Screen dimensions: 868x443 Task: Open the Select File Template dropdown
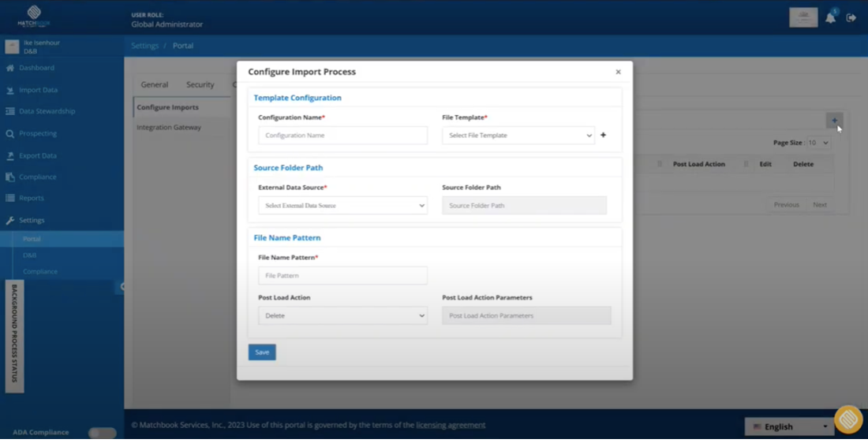(518, 136)
